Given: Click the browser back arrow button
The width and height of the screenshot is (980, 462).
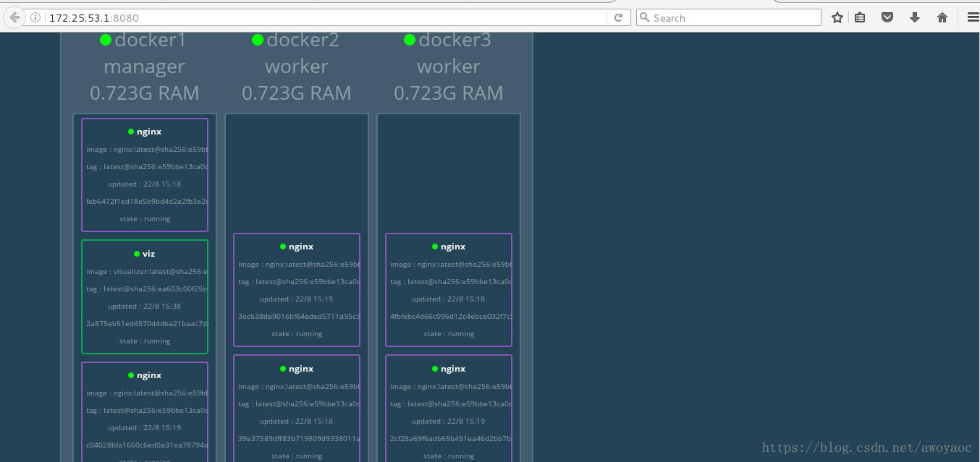Looking at the screenshot, I should [x=14, y=17].
